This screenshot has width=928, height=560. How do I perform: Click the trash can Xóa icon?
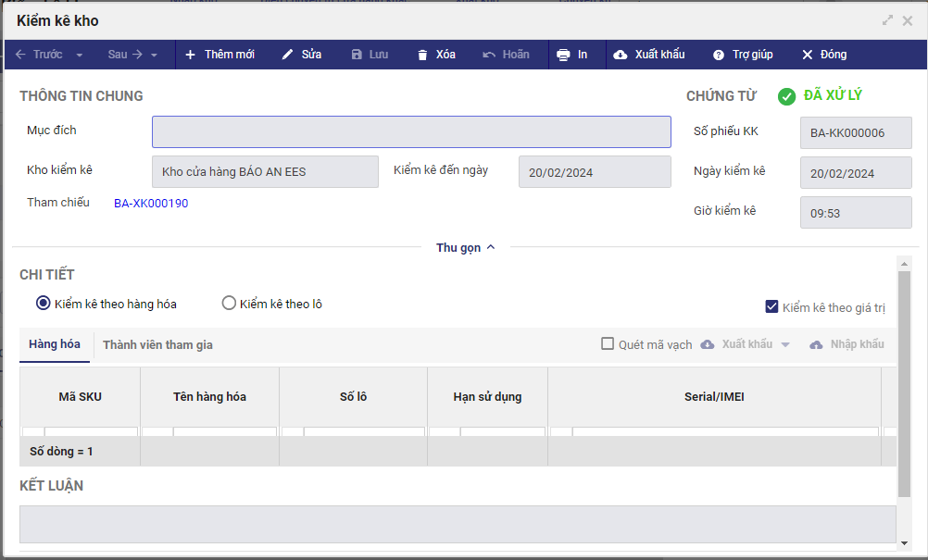click(422, 55)
